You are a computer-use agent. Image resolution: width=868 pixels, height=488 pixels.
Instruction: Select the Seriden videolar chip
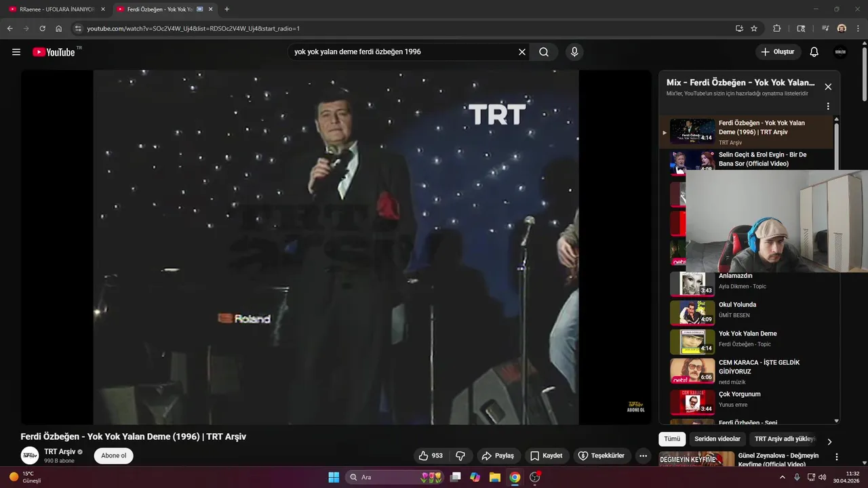point(717,439)
